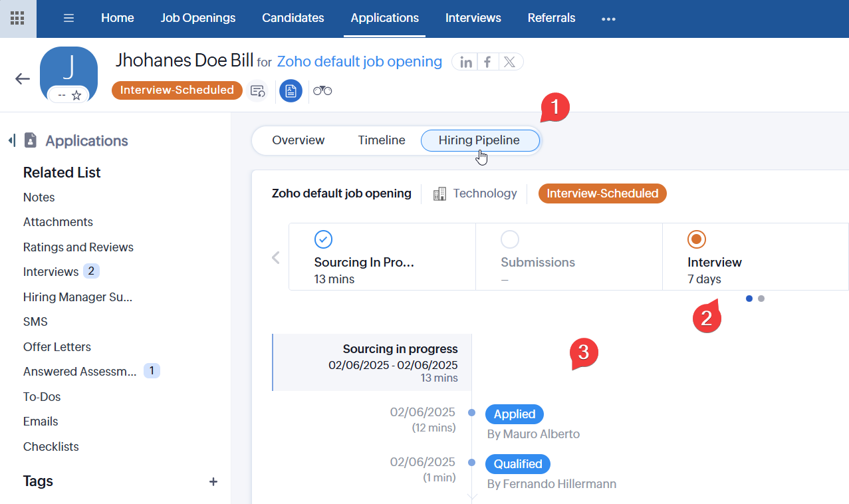Open the apps grid launcher icon
Viewport: 849px width, 504px height.
17,18
